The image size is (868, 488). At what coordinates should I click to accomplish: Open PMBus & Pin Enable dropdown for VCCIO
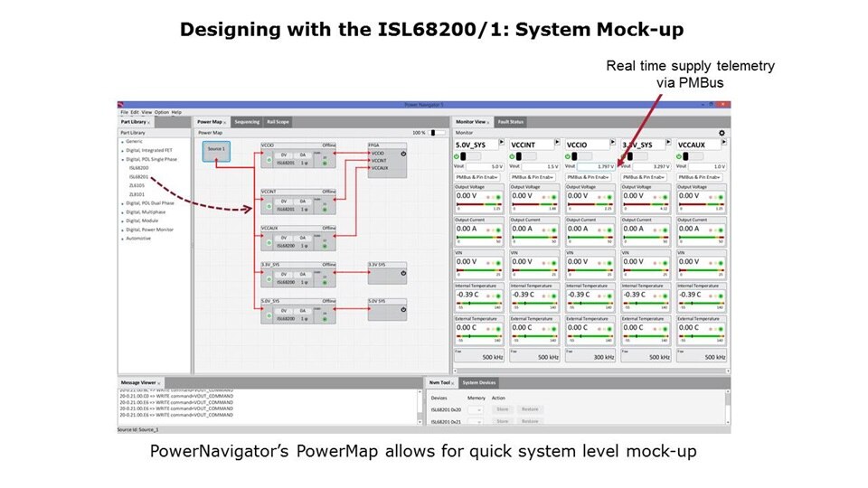(589, 177)
